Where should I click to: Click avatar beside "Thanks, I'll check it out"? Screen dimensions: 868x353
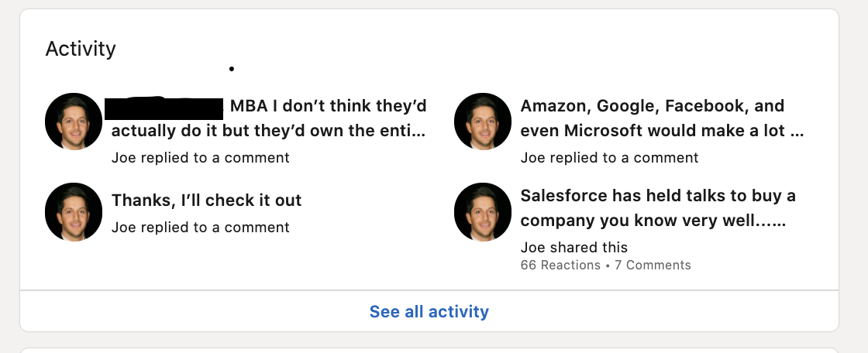pos(74,211)
